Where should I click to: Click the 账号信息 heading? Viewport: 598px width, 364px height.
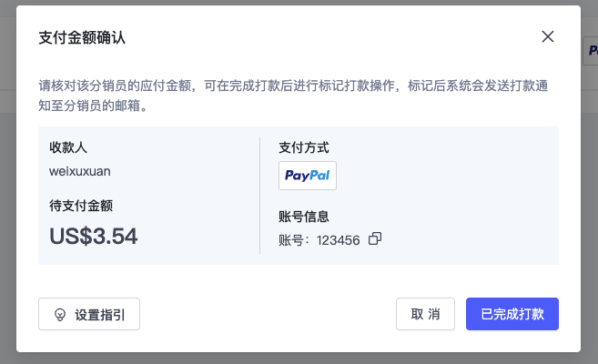click(x=304, y=217)
